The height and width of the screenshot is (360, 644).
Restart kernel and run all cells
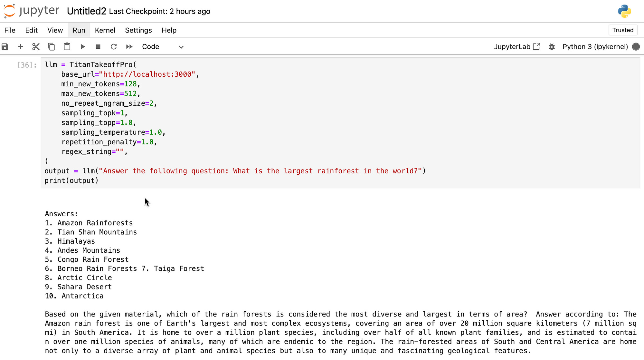click(129, 47)
